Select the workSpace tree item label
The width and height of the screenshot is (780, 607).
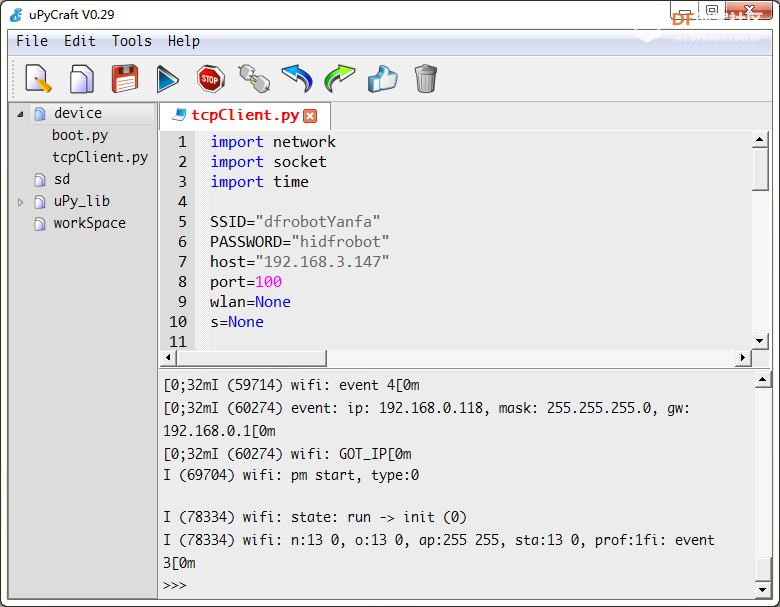90,223
